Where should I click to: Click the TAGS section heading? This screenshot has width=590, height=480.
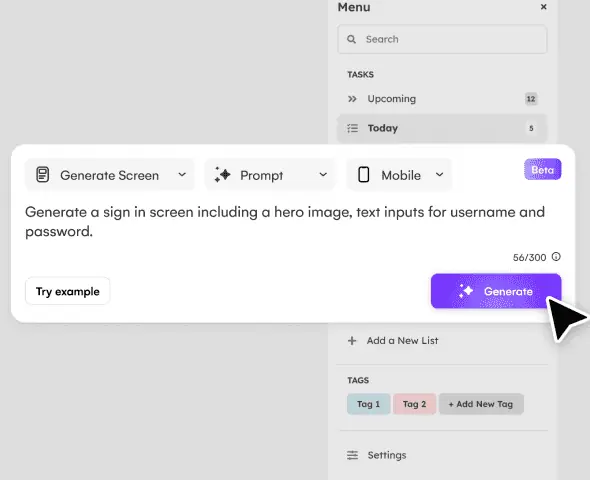pyautogui.click(x=358, y=380)
